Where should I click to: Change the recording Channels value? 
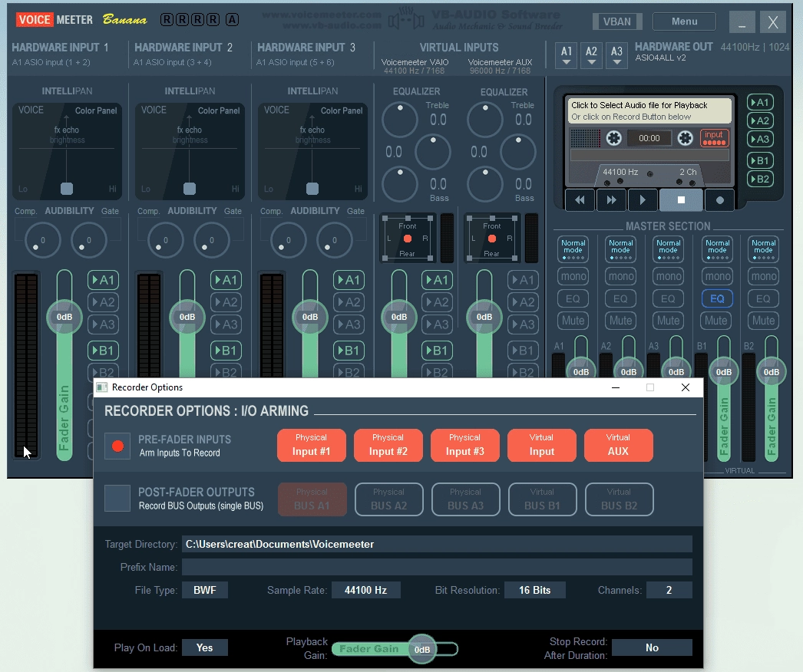[669, 590]
